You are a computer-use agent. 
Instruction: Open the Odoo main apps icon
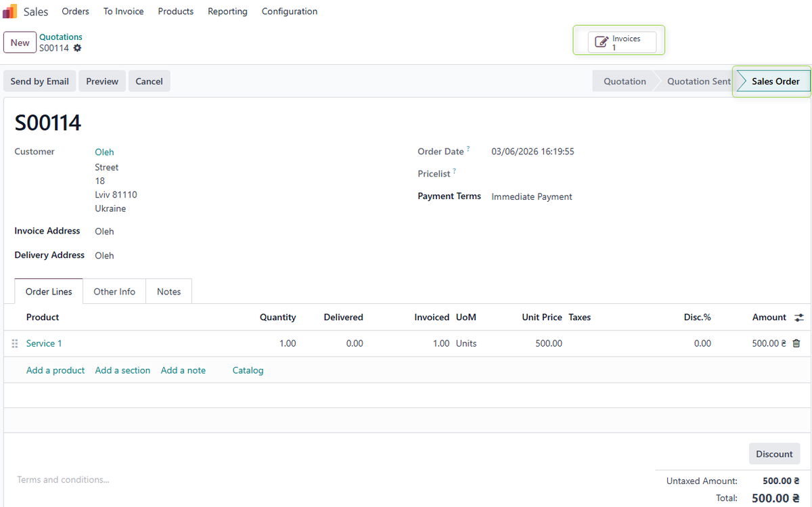9,11
